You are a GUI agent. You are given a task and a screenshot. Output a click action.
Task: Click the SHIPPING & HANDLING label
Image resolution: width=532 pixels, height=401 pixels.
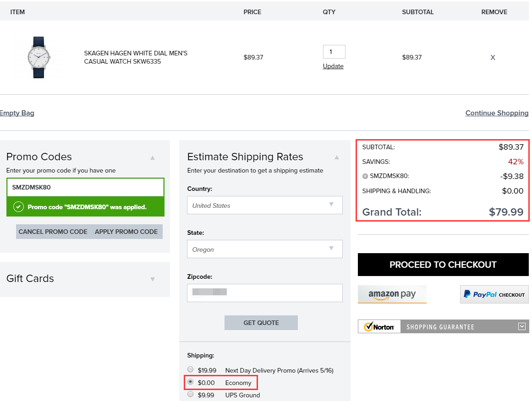(397, 191)
